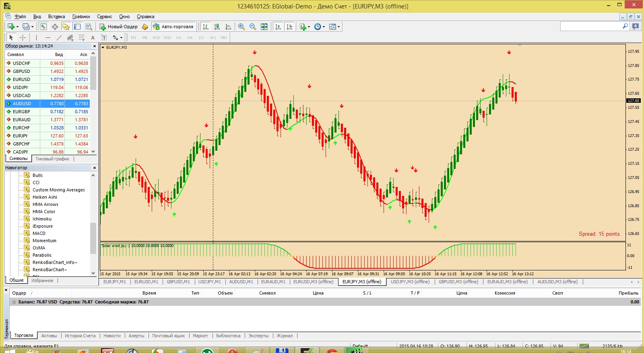This screenshot has height=353, width=644.
Task: Draw a horizontal line tool
Action: (x=48, y=37)
